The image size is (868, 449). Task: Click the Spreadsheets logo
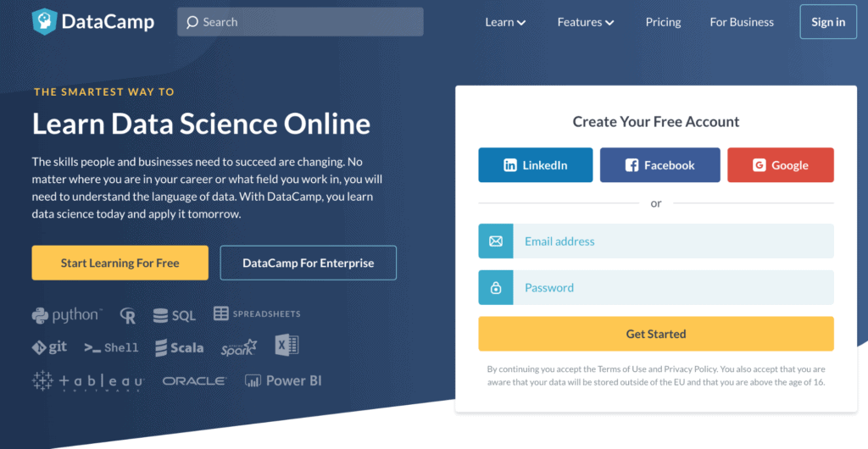(x=257, y=313)
